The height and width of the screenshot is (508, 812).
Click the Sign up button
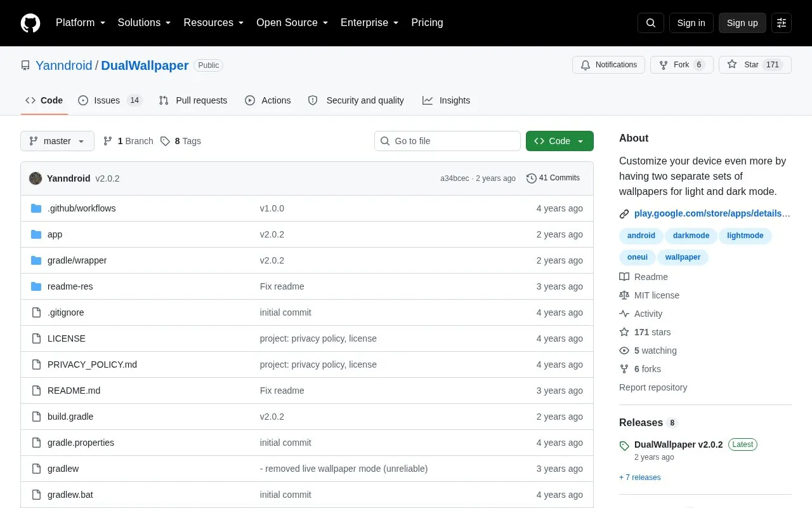[742, 23]
